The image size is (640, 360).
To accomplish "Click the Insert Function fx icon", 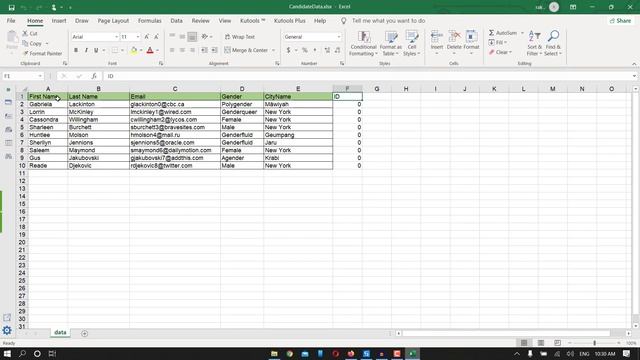I will coord(94,76).
